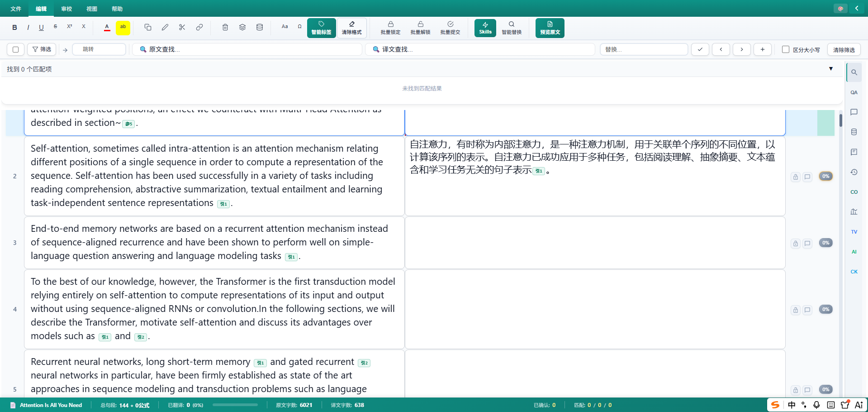Image resolution: width=868 pixels, height=412 pixels.
Task: Click the empty translation cell of segment 3
Action: pyautogui.click(x=595, y=243)
